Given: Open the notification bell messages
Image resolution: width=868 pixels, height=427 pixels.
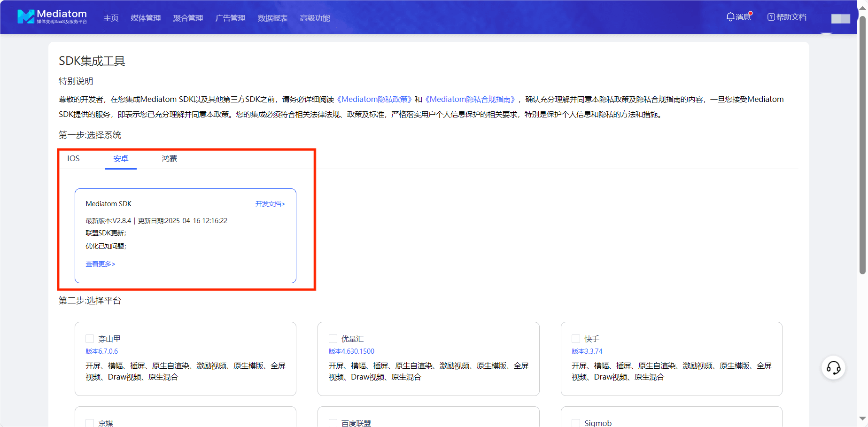Looking at the screenshot, I should (730, 17).
